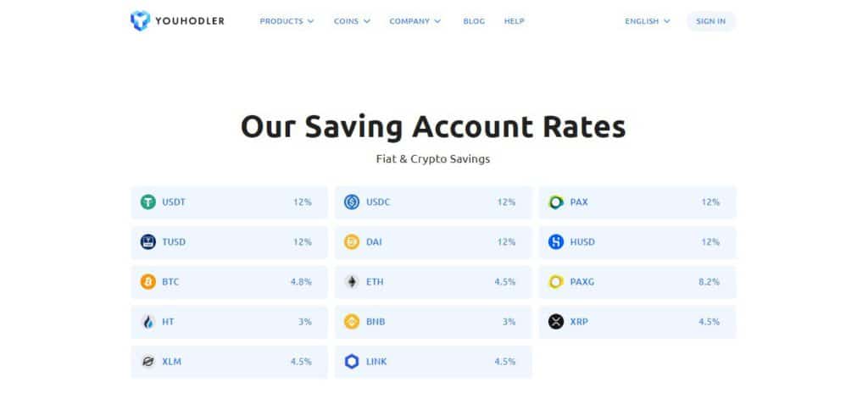Open the Help menu item

tap(515, 21)
